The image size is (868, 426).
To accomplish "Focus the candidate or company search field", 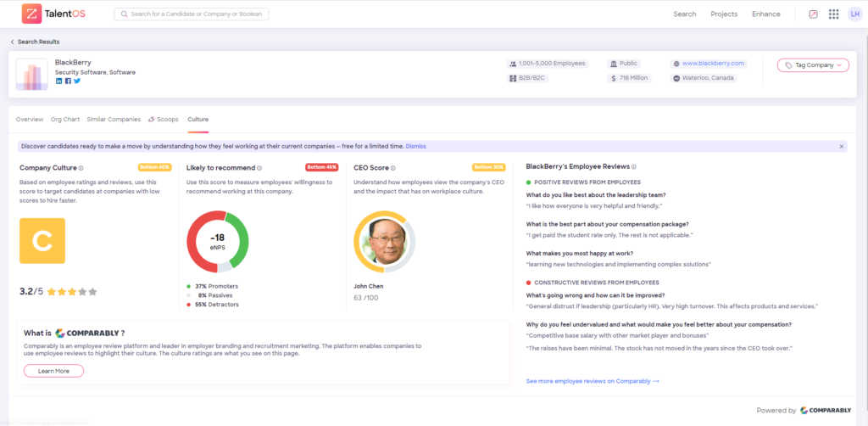I will [191, 14].
